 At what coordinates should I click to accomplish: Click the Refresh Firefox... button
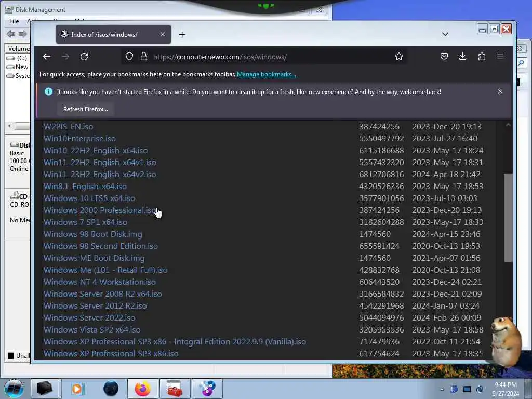[86, 109]
